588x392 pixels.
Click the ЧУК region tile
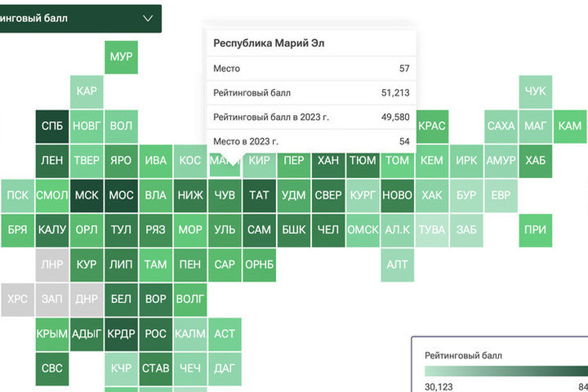click(x=535, y=91)
